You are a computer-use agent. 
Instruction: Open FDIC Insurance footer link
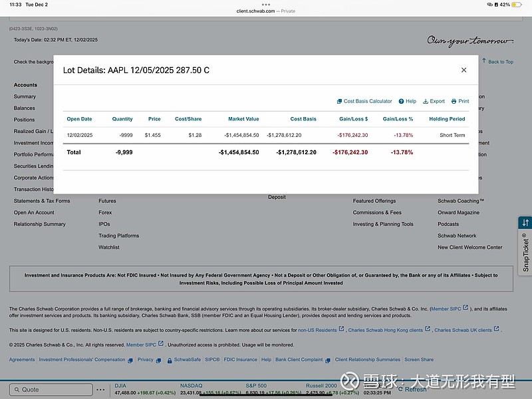pyautogui.click(x=241, y=360)
